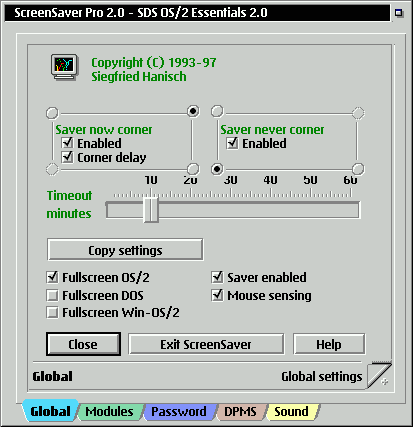413x427 pixels.
Task: Click Exit ScreenSaver button
Action: coord(206,344)
